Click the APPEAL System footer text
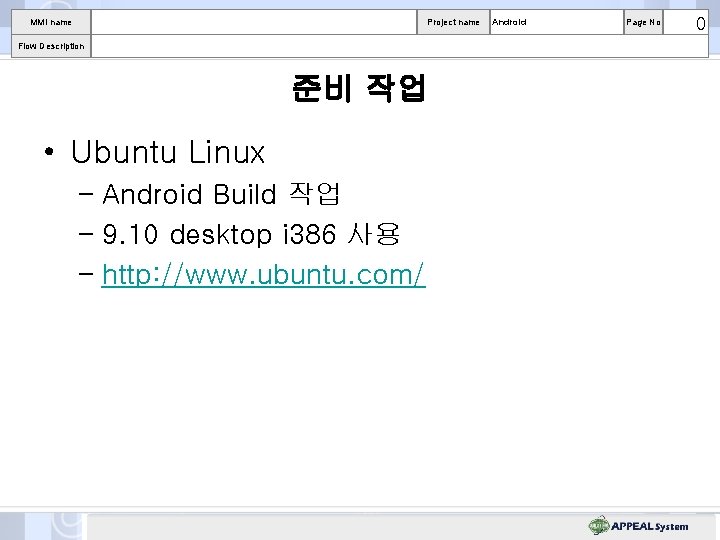The image size is (720, 540). [x=650, y=526]
